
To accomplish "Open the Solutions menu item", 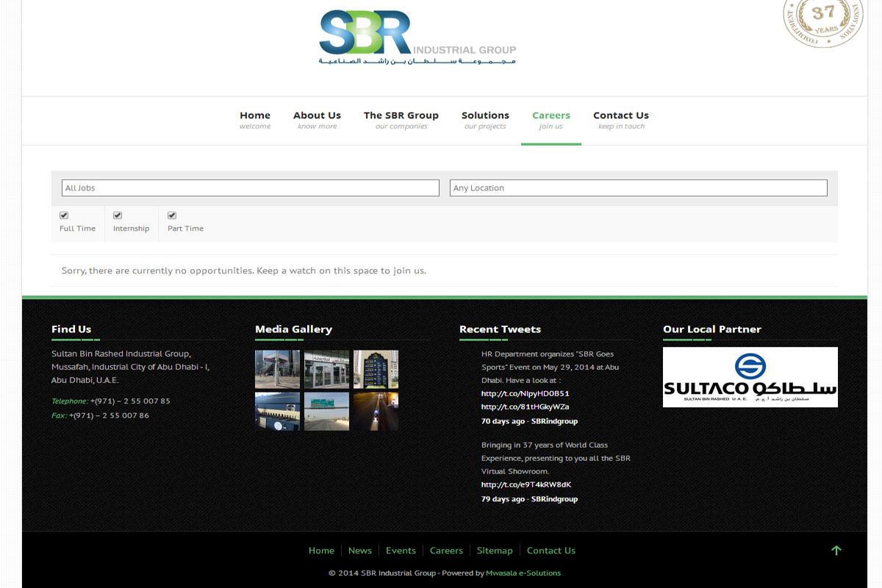I will pos(485,121).
